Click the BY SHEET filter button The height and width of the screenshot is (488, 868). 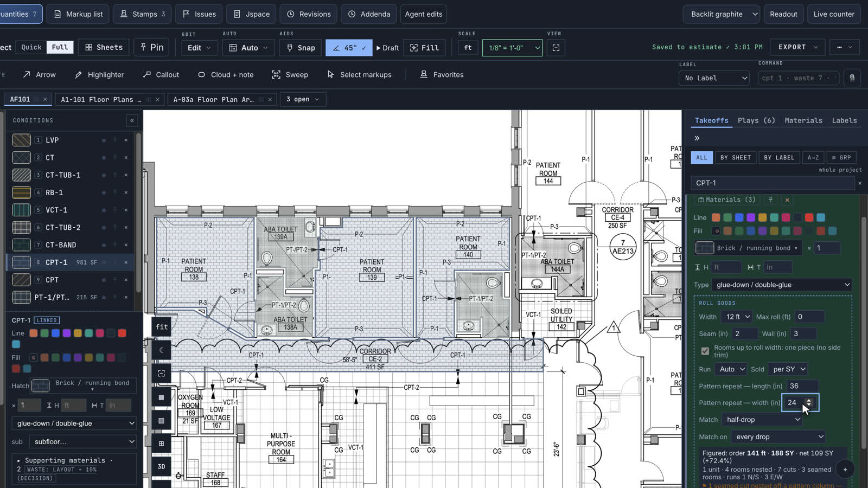pos(736,158)
